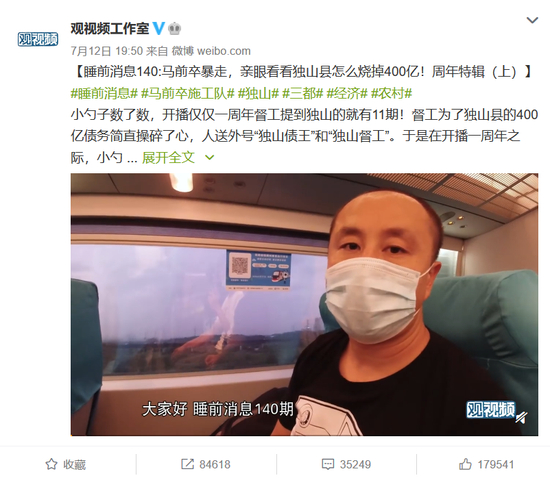The width and height of the screenshot is (550, 478).
Task: Click the mute icon on the video
Action: tap(522, 417)
